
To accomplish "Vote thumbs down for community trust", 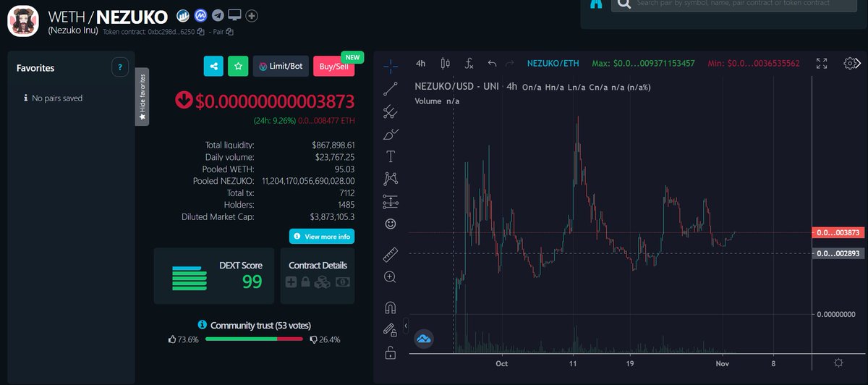I will point(313,339).
